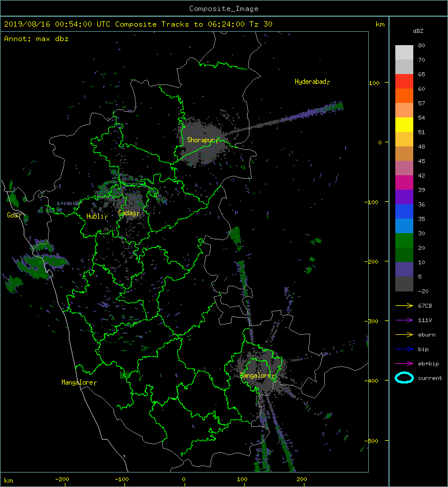Viewport: 448px width, 487px height.
Task: Click the cyan current ellipse legend icon
Action: (404, 378)
